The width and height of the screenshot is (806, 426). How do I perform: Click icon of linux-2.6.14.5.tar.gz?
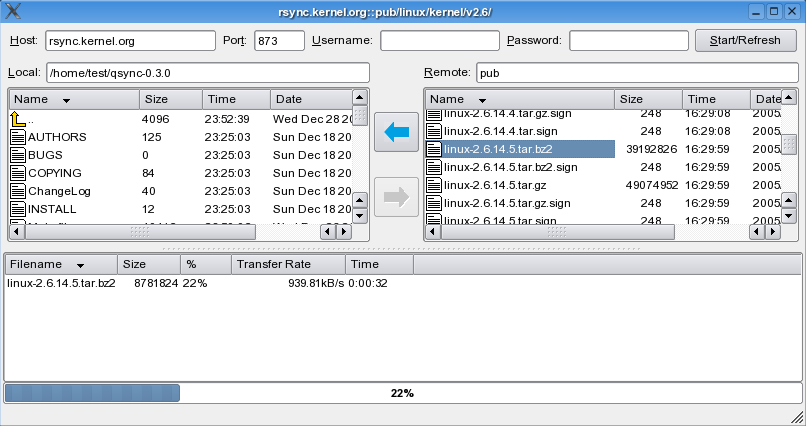coord(434,185)
